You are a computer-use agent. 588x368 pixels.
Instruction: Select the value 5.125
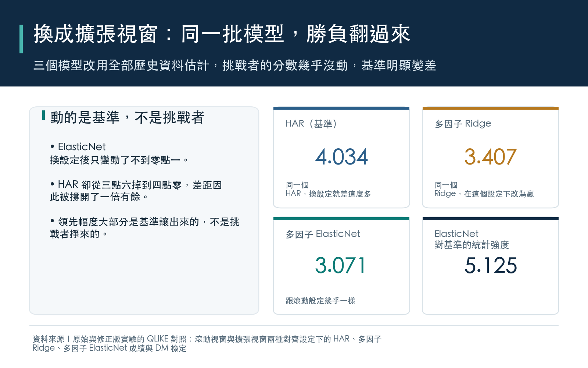click(490, 265)
